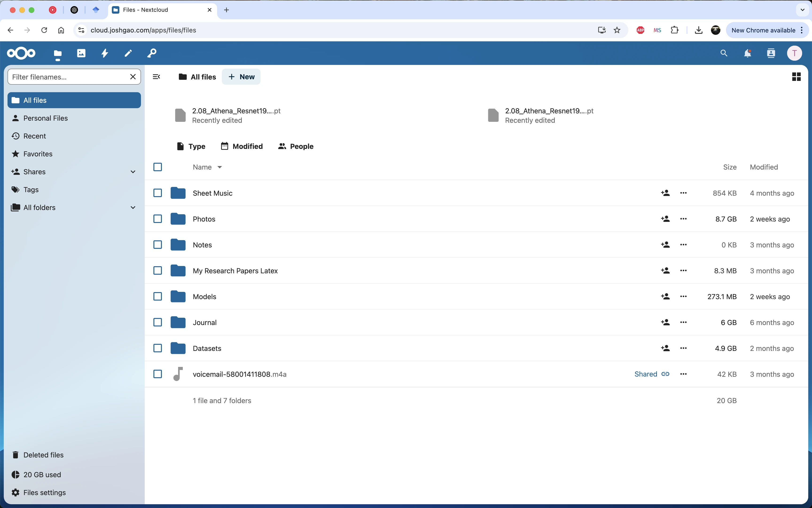This screenshot has width=812, height=508.
Task: Expand the Shares sidebar chevron
Action: tap(133, 172)
